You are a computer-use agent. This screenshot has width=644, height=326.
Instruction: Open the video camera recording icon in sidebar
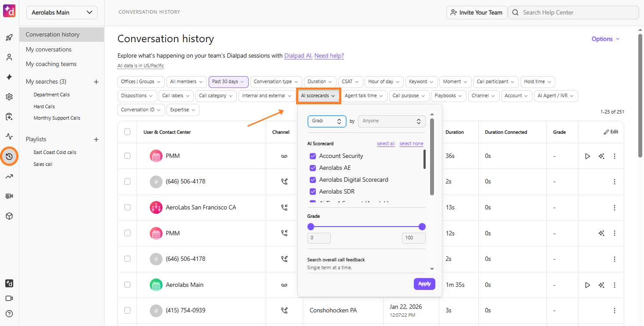pyautogui.click(x=9, y=196)
